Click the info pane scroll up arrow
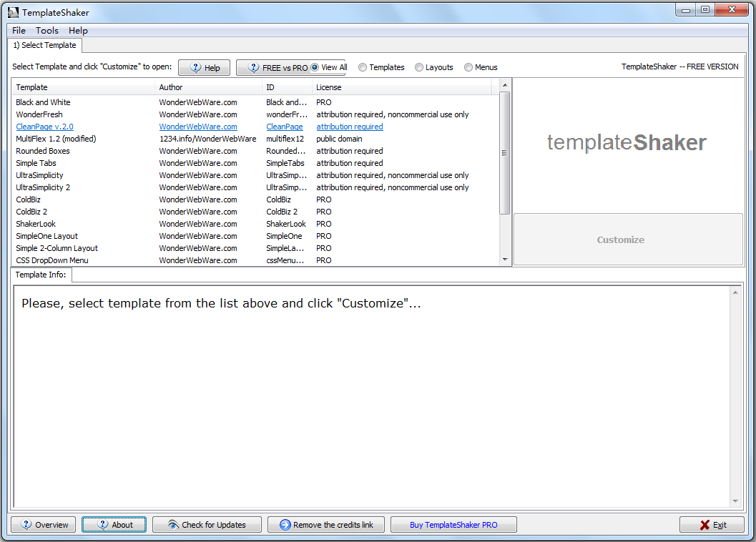Screen dimensions: 756x542 pos(735,292)
